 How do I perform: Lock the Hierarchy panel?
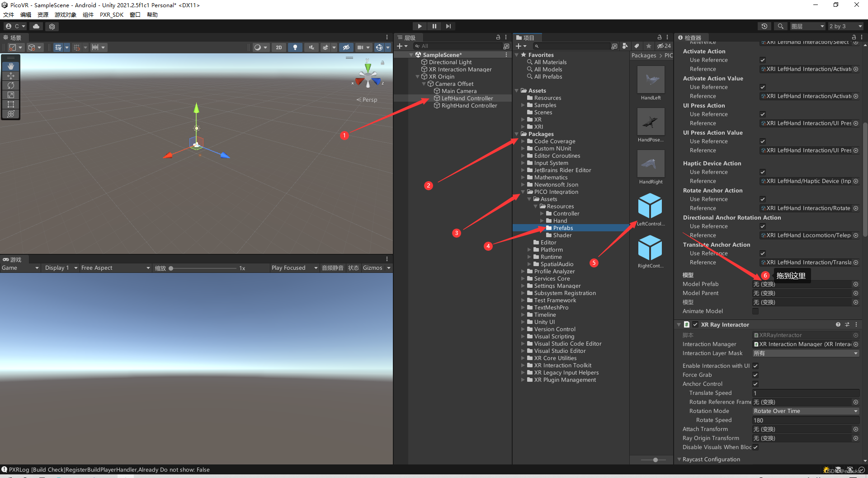tap(498, 37)
